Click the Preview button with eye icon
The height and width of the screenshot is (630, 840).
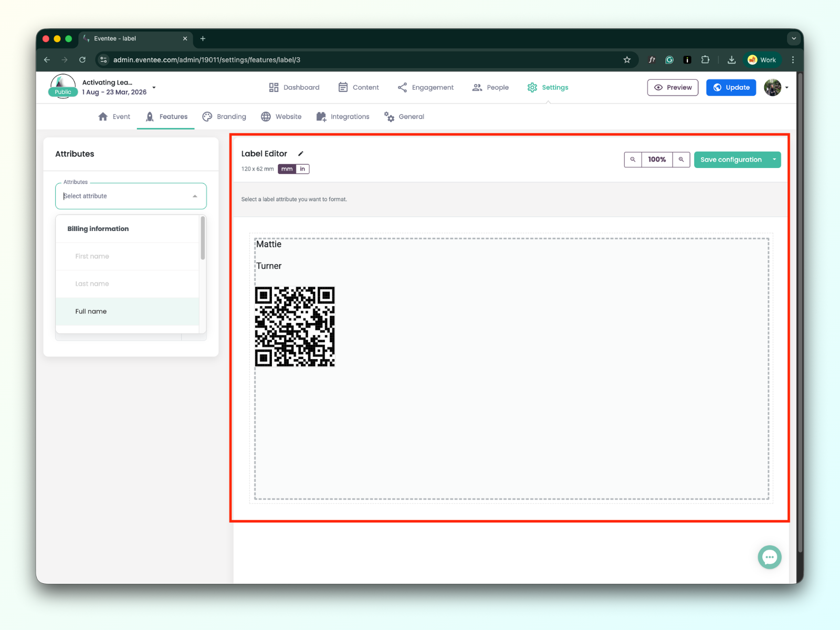(x=673, y=88)
